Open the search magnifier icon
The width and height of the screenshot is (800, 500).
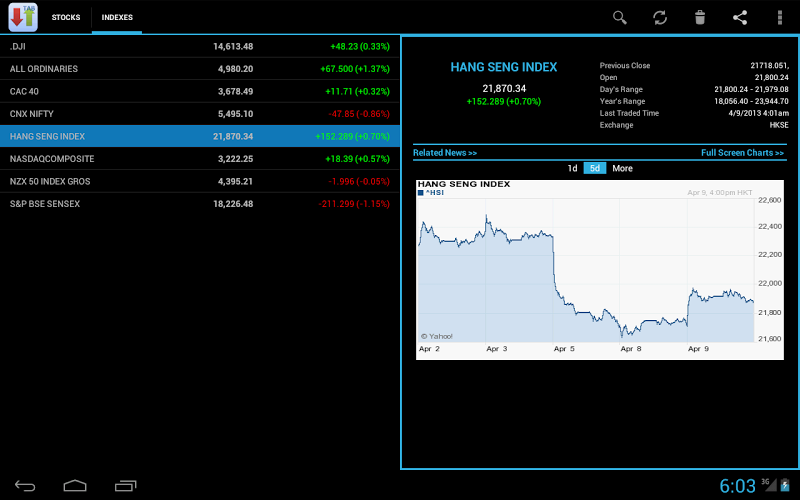pyautogui.click(x=619, y=17)
